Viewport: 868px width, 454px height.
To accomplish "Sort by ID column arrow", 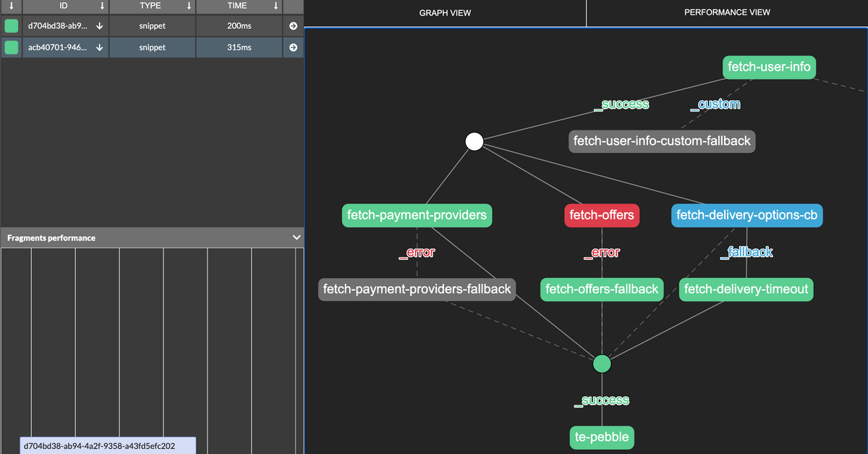I will pyautogui.click(x=102, y=6).
